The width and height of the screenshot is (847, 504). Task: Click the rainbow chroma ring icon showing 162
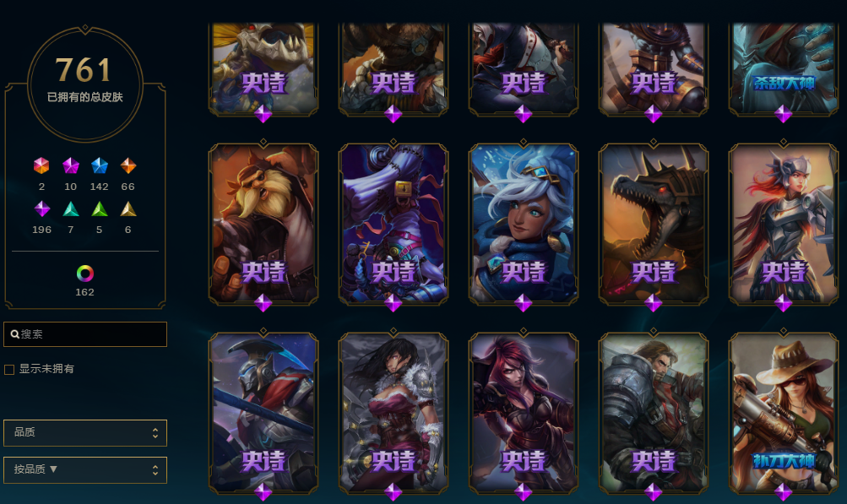tap(84, 274)
